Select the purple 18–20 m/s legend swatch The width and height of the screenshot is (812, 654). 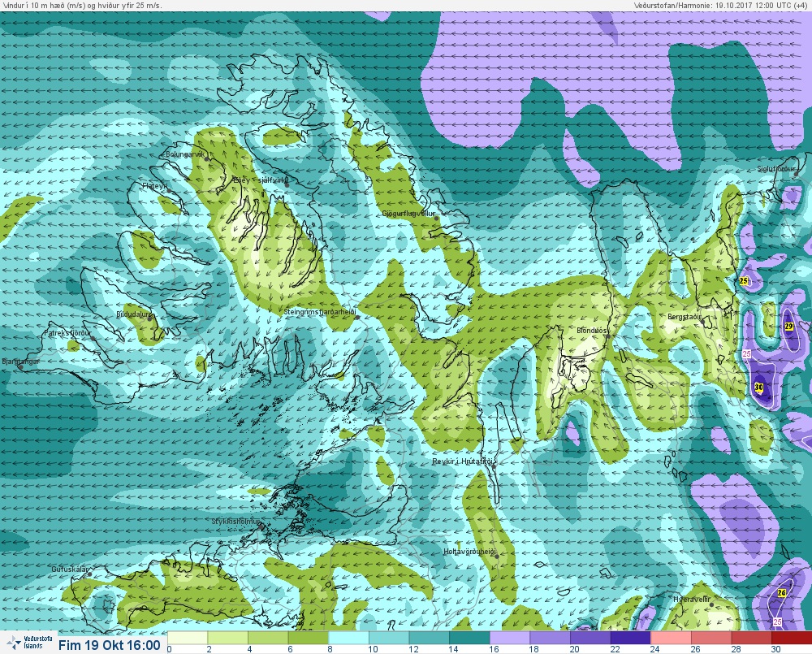(550, 638)
